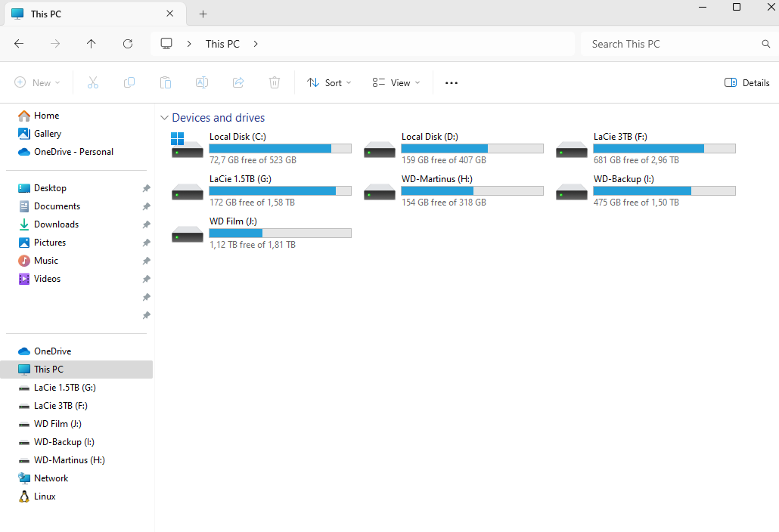Open a new File Explorer tab

203,14
